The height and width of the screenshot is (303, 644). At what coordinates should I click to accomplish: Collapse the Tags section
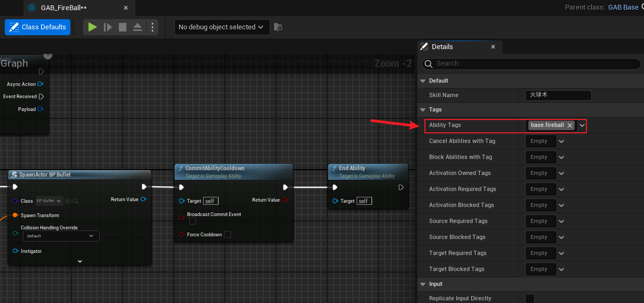pos(423,109)
